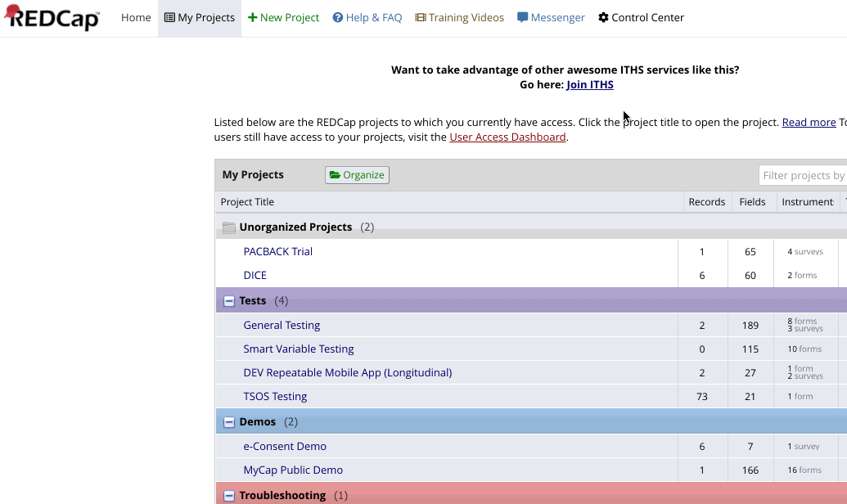847x504 pixels.
Task: Collapse the Demos project folder
Action: pos(229,422)
